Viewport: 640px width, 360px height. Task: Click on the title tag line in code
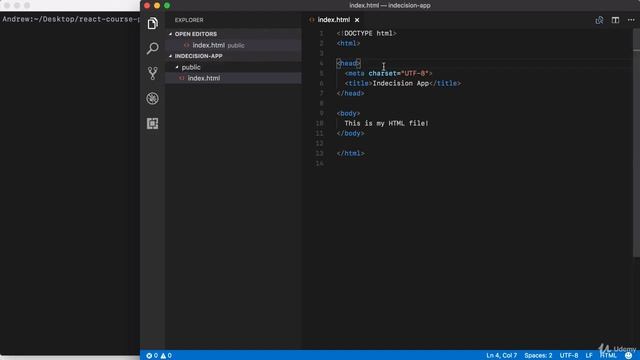403,83
